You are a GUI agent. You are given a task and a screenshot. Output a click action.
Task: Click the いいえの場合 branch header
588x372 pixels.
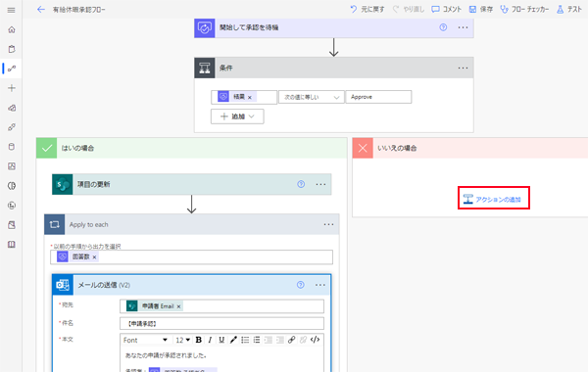pos(469,148)
